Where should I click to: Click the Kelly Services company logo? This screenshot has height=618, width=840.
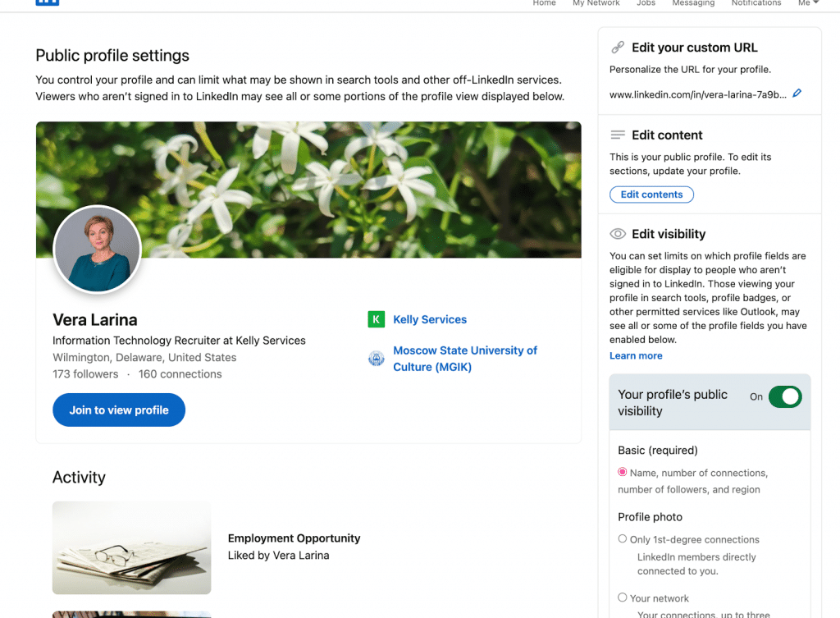point(376,319)
